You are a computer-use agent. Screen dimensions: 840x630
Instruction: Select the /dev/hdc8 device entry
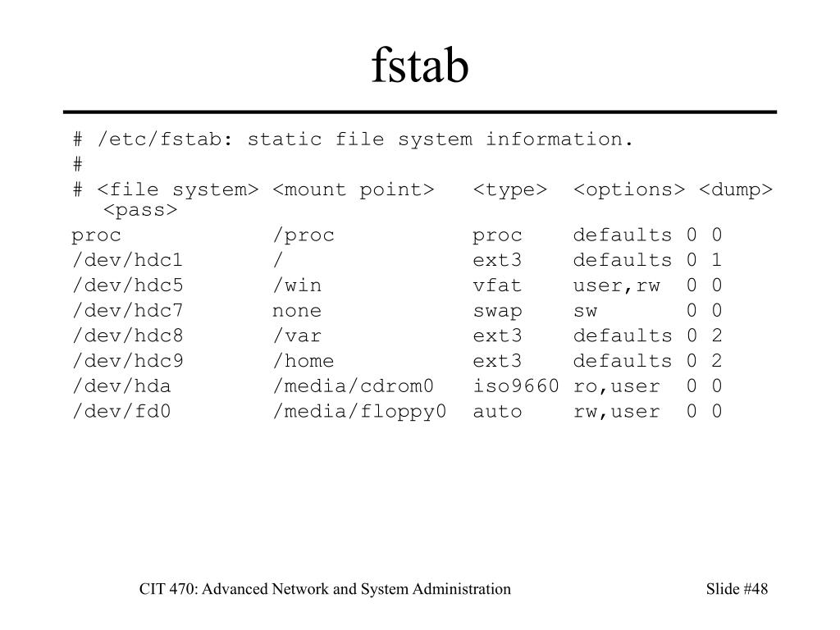127,336
